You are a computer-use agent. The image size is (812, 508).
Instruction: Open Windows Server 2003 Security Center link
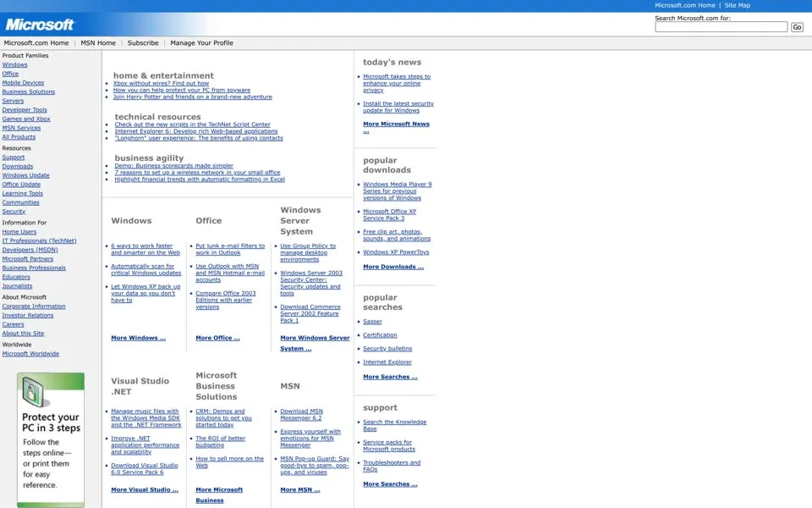311,283
